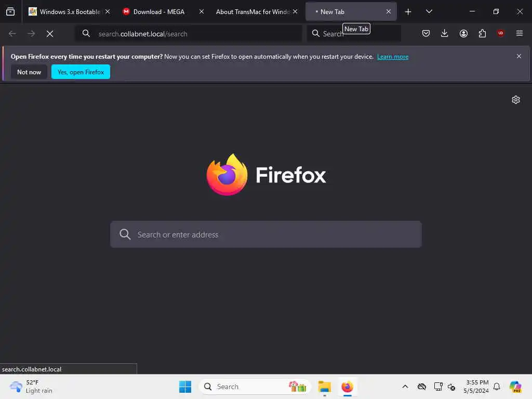The height and width of the screenshot is (399, 532).
Task: Close the Windows 3.x Bootable tab
Action: (108, 11)
